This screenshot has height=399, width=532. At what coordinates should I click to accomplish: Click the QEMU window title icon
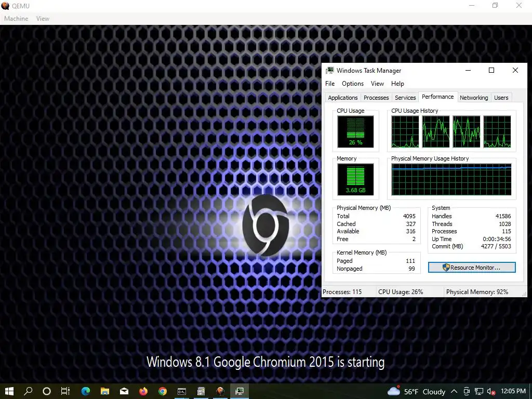(x=5, y=5)
